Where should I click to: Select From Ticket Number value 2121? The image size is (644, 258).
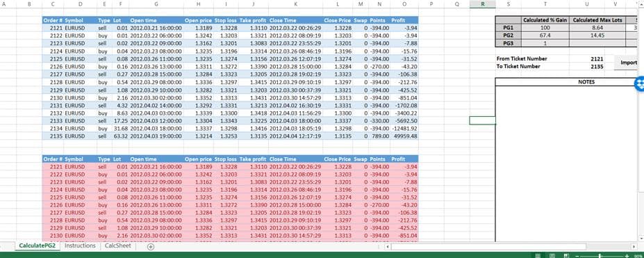(596, 58)
